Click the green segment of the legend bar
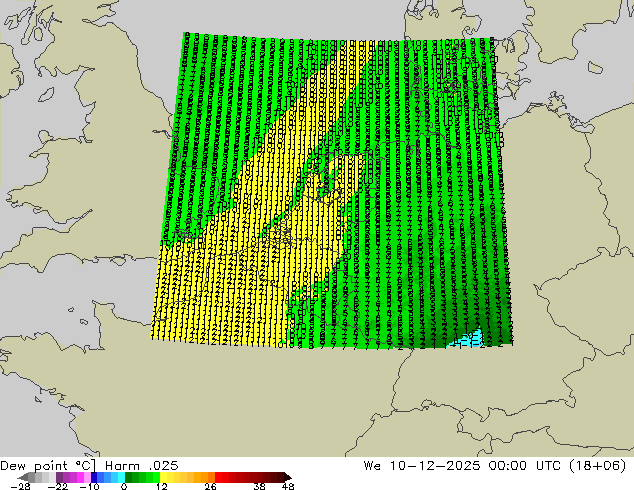 coord(140,477)
